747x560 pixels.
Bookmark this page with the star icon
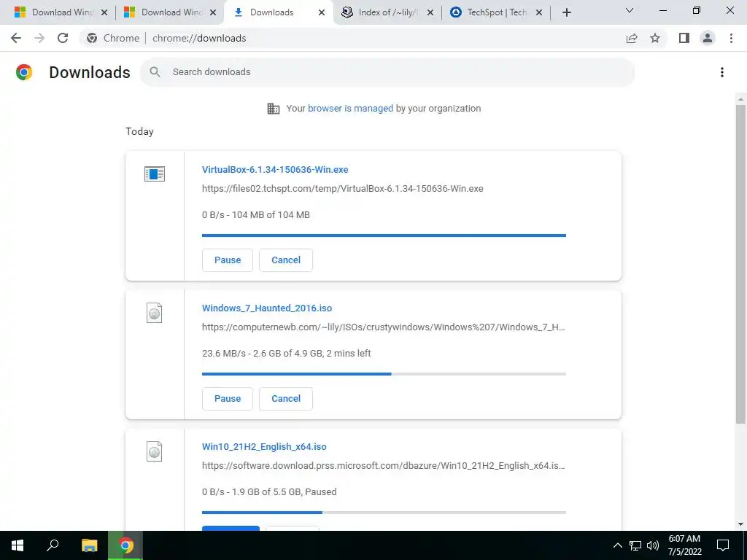[x=655, y=38]
